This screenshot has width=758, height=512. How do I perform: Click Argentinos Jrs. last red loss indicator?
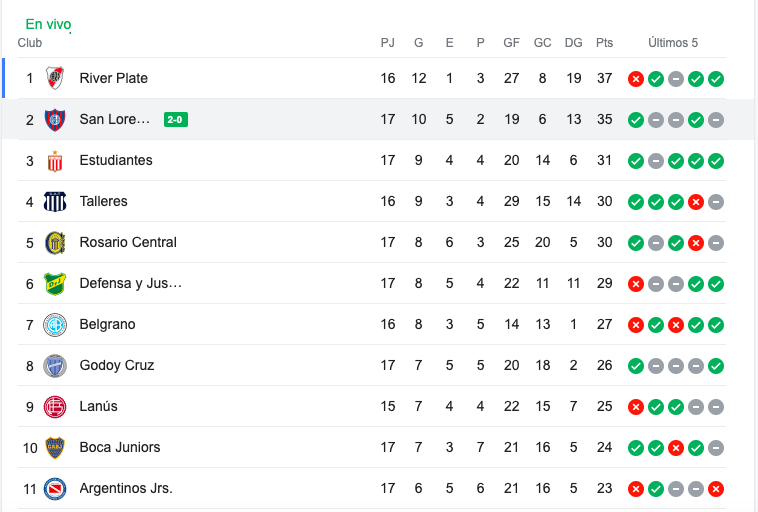(x=716, y=489)
